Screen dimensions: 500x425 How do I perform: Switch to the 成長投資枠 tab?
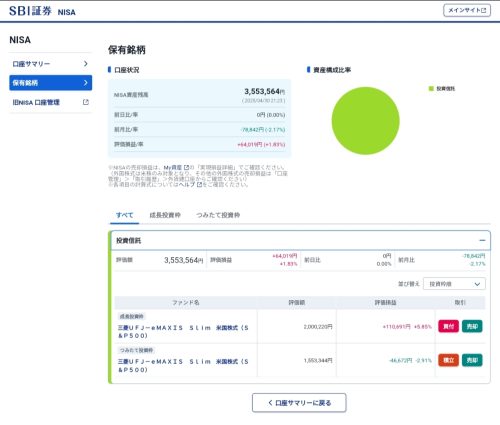tap(165, 215)
